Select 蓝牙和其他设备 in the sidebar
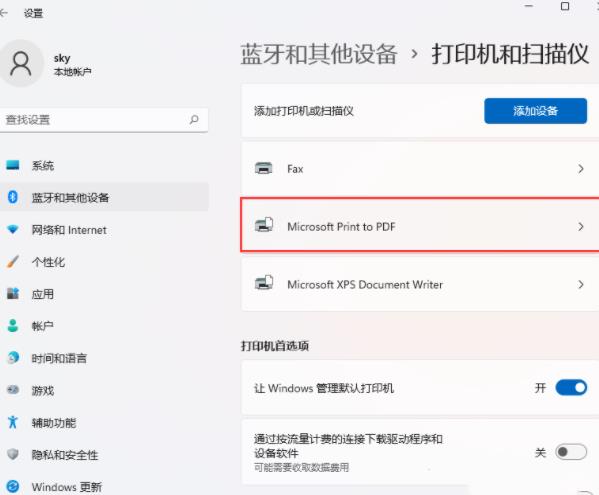Image resolution: width=599 pixels, height=495 pixels. [x=104, y=197]
